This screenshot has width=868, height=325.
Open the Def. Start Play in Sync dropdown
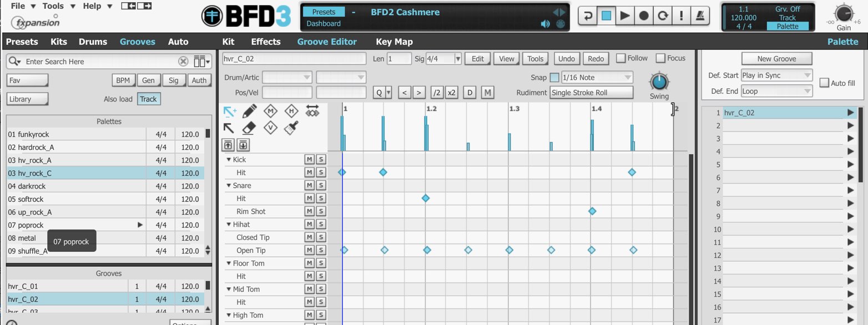tap(777, 75)
